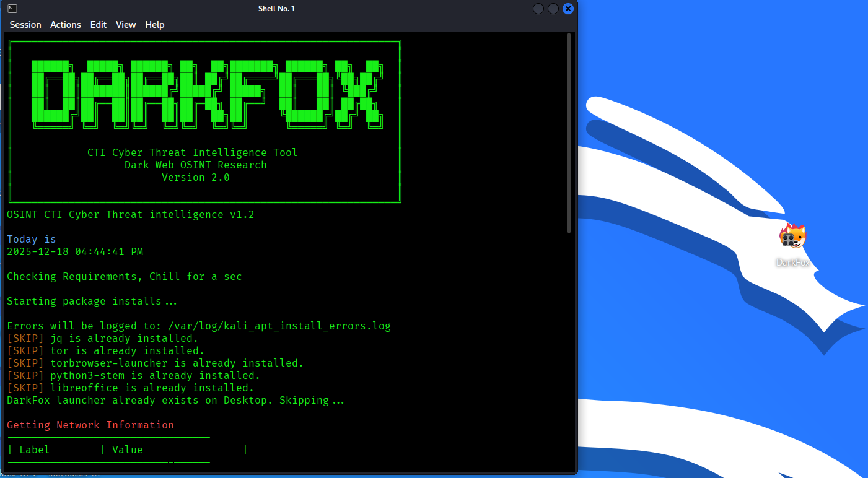Click the '[SKIP] tor is already installed.' line

(x=106, y=350)
